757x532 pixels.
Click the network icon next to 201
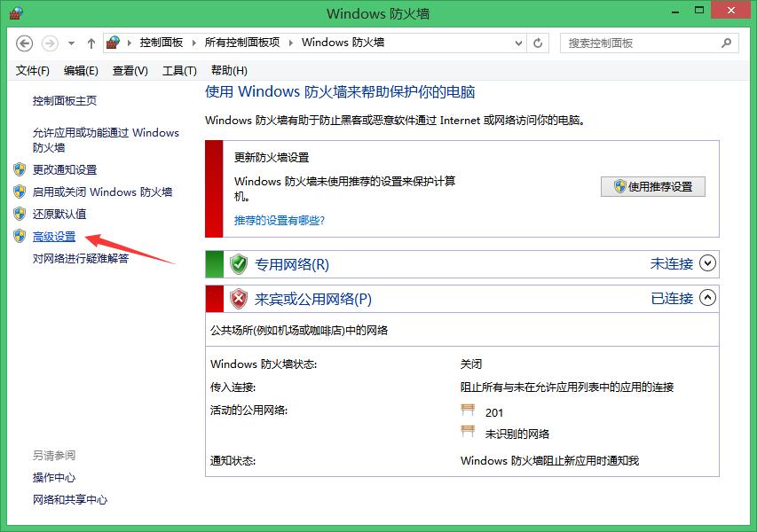point(467,411)
